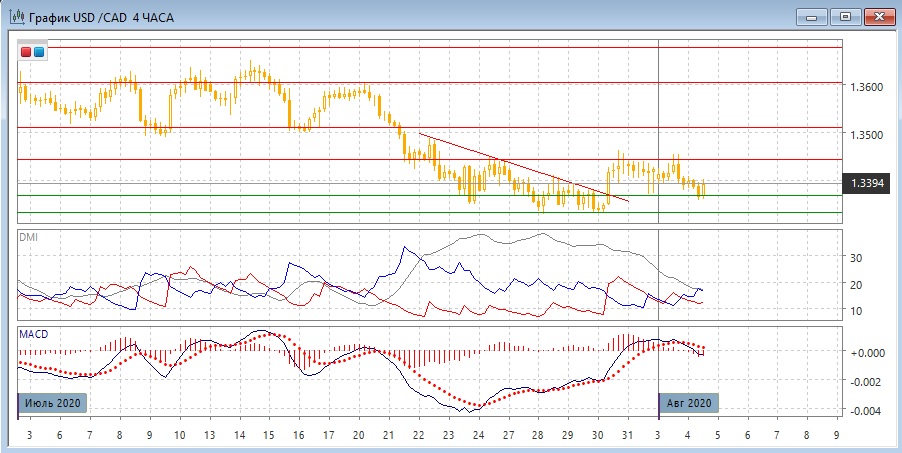Click the blue square icon on chart

(x=39, y=52)
